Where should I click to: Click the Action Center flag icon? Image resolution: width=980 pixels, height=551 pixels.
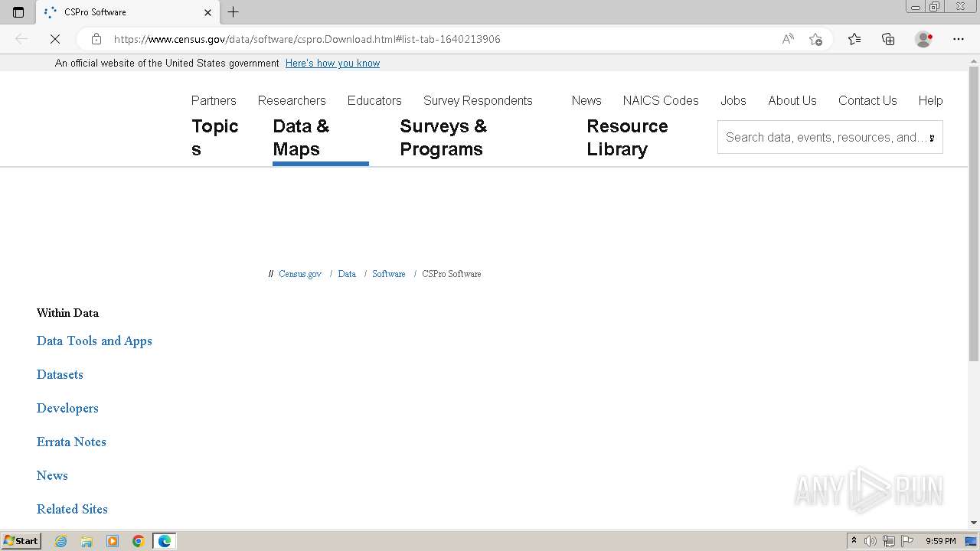tap(907, 541)
